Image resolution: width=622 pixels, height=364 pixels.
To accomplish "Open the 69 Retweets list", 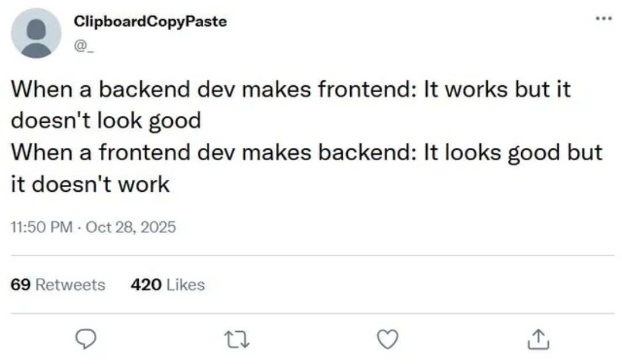I will pos(57,285).
